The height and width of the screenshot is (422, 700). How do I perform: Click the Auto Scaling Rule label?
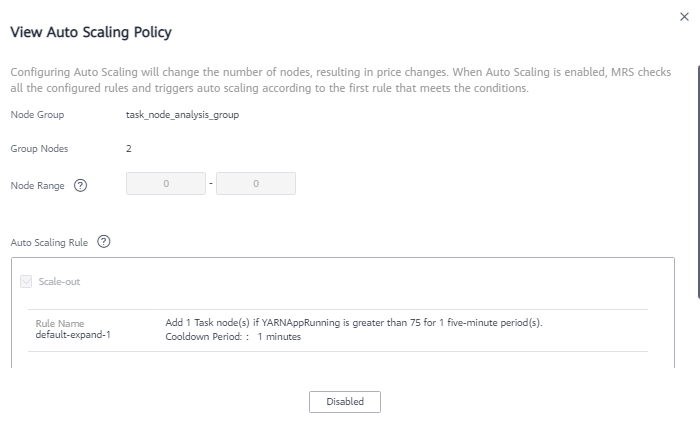pyautogui.click(x=49, y=242)
